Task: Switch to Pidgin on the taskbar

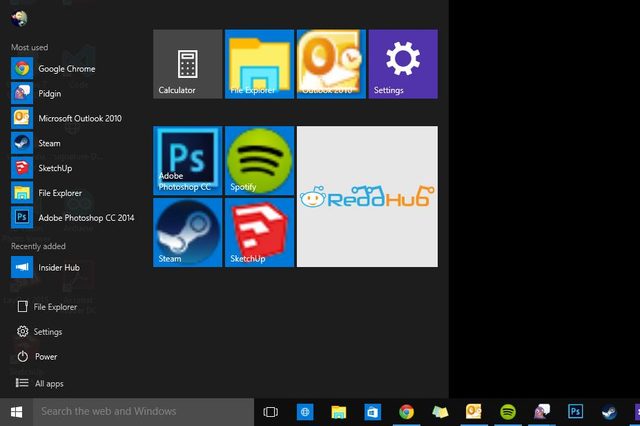Action: click(542, 412)
